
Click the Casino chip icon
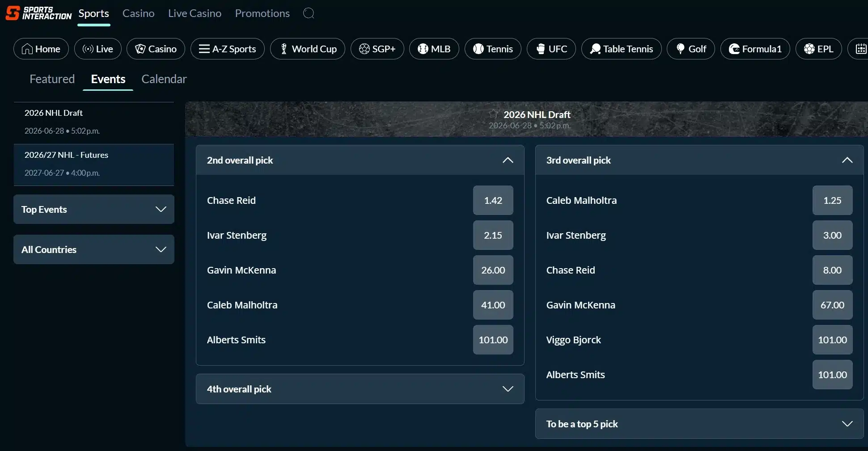[x=140, y=49]
